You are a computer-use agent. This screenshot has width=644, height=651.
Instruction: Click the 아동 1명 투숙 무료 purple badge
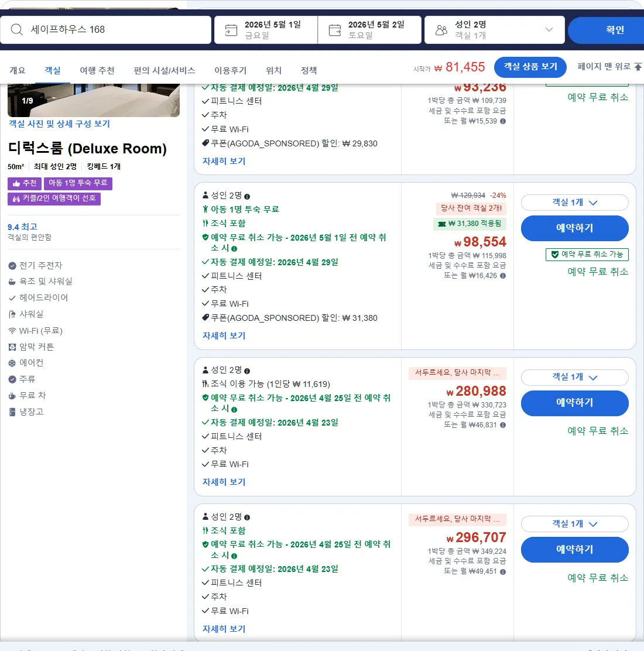(x=78, y=183)
